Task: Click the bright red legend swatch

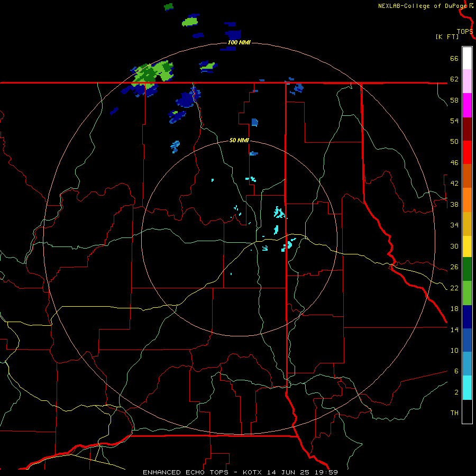Action: coord(467,152)
